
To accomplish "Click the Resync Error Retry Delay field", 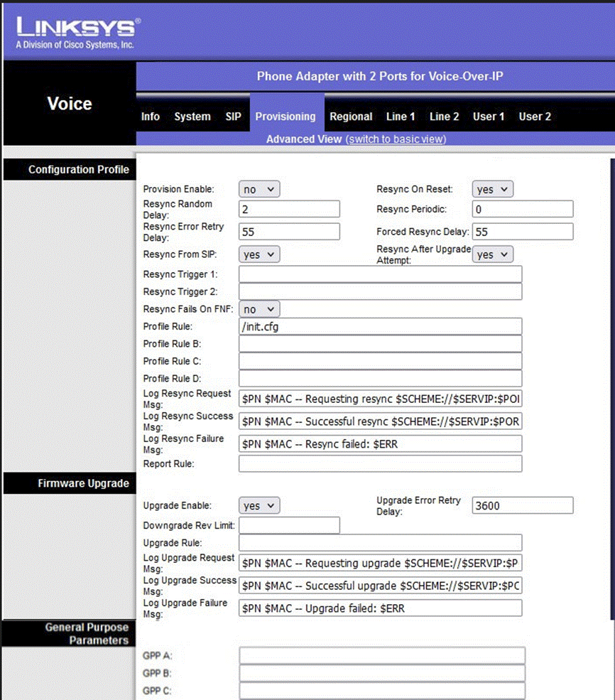I will pyautogui.click(x=289, y=232).
